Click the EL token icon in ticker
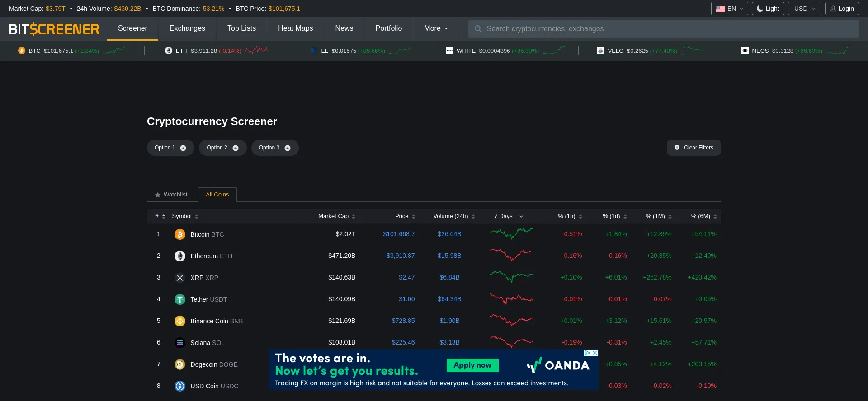The height and width of the screenshot is (401, 868). (x=314, y=51)
